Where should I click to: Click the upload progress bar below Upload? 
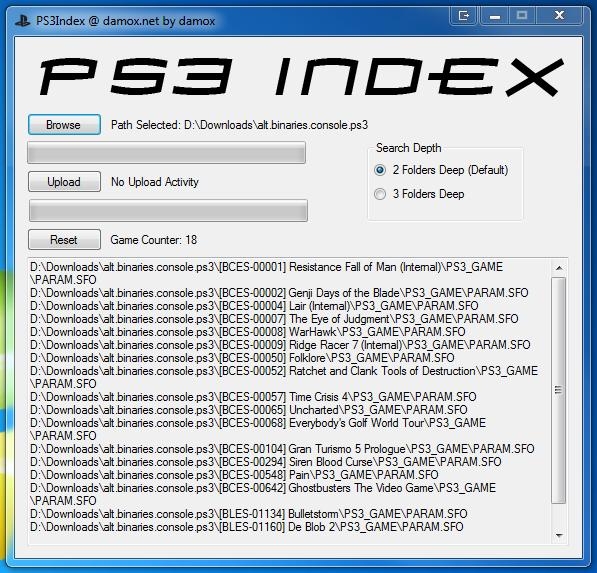[x=168, y=210]
